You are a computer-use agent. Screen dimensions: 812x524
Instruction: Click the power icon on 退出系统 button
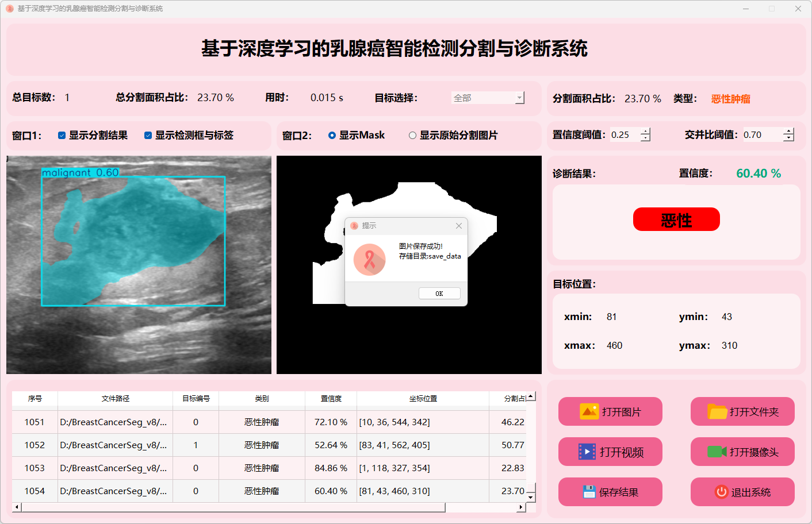click(x=722, y=492)
